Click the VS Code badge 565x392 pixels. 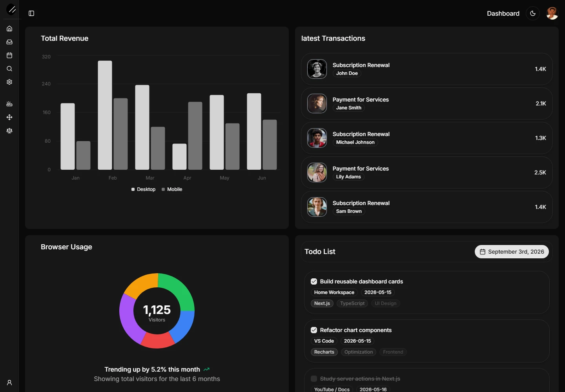coord(324,341)
